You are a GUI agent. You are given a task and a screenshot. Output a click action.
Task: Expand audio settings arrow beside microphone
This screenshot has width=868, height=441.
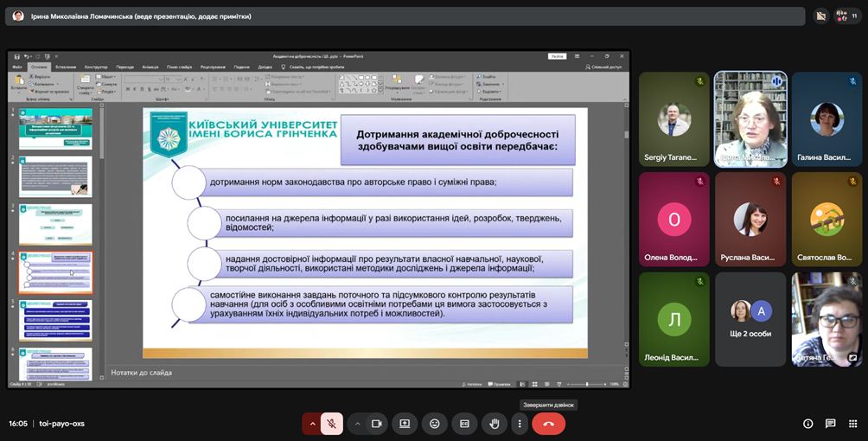click(312, 424)
